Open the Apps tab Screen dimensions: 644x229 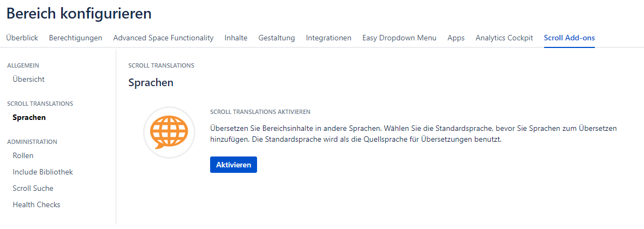coord(456,38)
